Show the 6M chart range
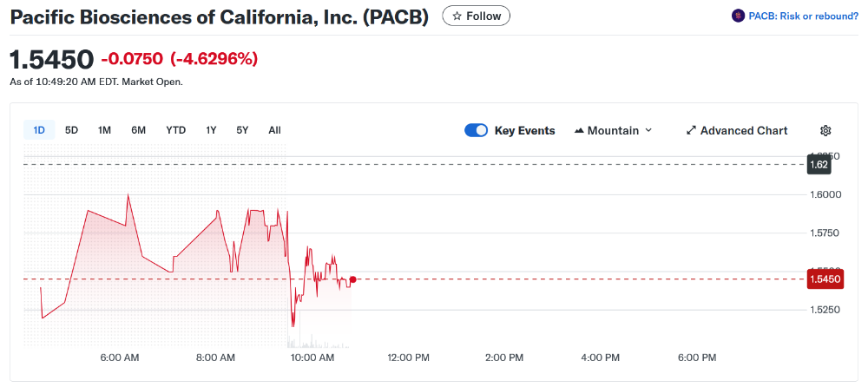The width and height of the screenshot is (868, 387). 139,130
